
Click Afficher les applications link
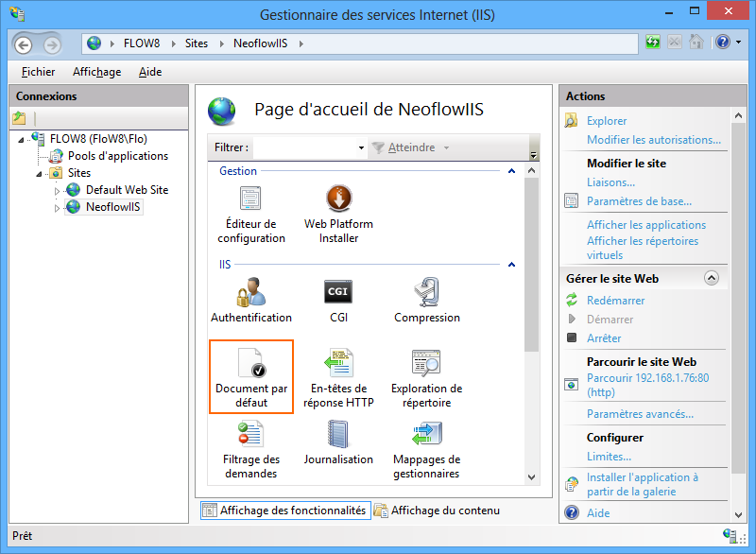tap(646, 225)
